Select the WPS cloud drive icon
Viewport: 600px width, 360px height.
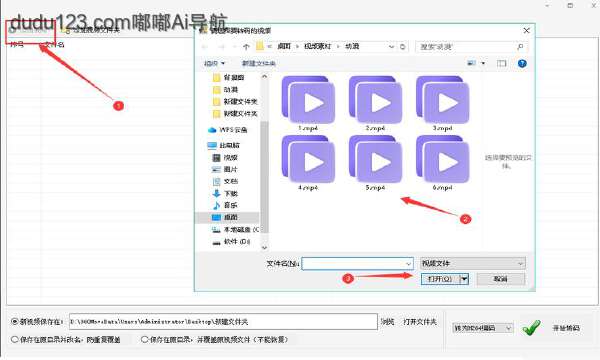(x=212, y=130)
